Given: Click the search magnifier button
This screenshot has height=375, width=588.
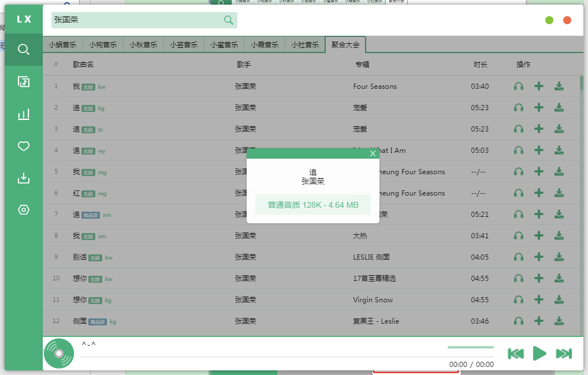Looking at the screenshot, I should pos(229,20).
